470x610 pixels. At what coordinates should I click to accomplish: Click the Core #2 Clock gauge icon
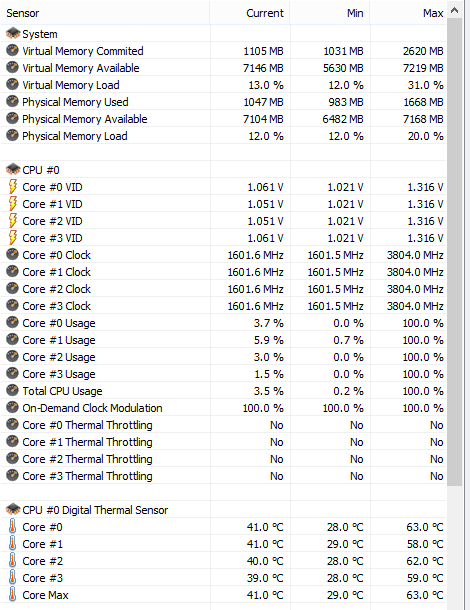pos(12,289)
